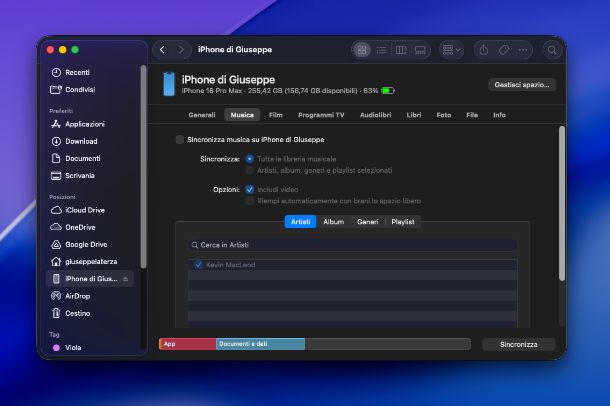Eject iPhone di Giuseppe from sidebar
This screenshot has height=406, width=610.
tap(125, 279)
